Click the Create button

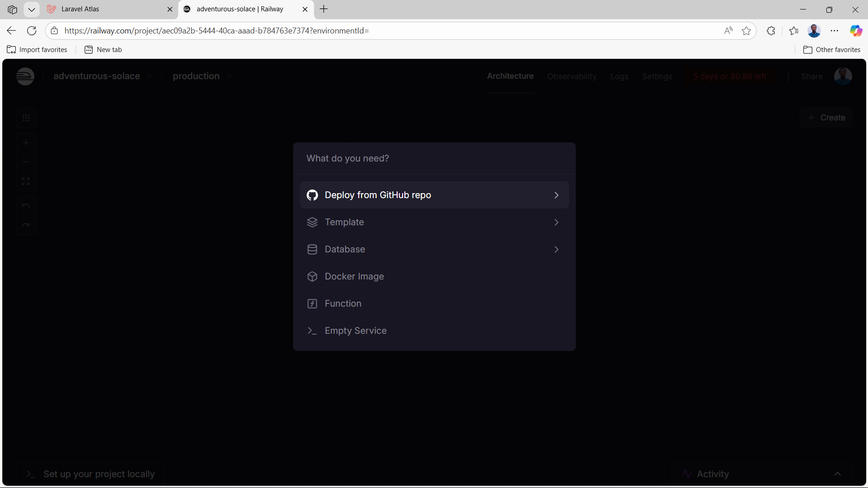(826, 118)
